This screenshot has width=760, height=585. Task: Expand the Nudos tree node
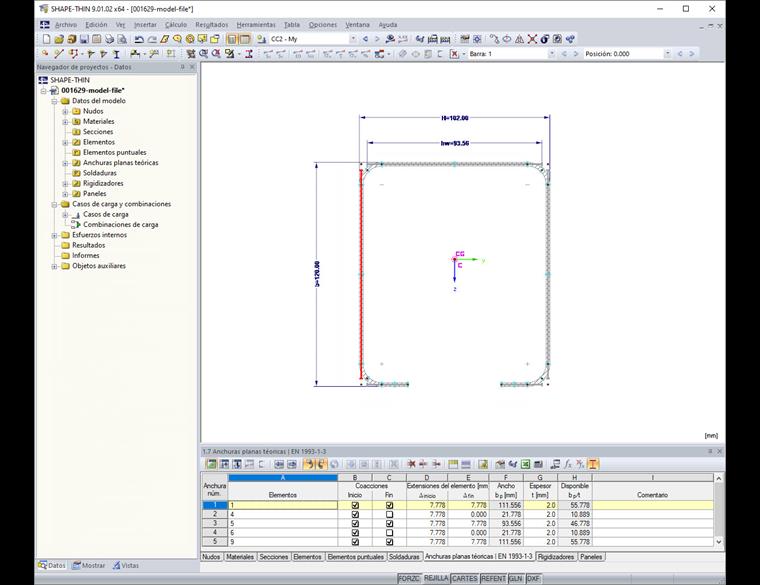pos(65,111)
